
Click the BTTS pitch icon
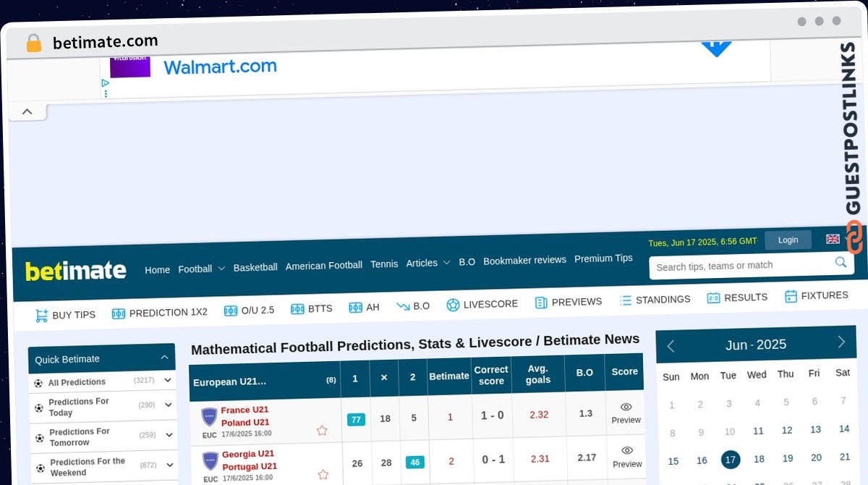[297, 309]
